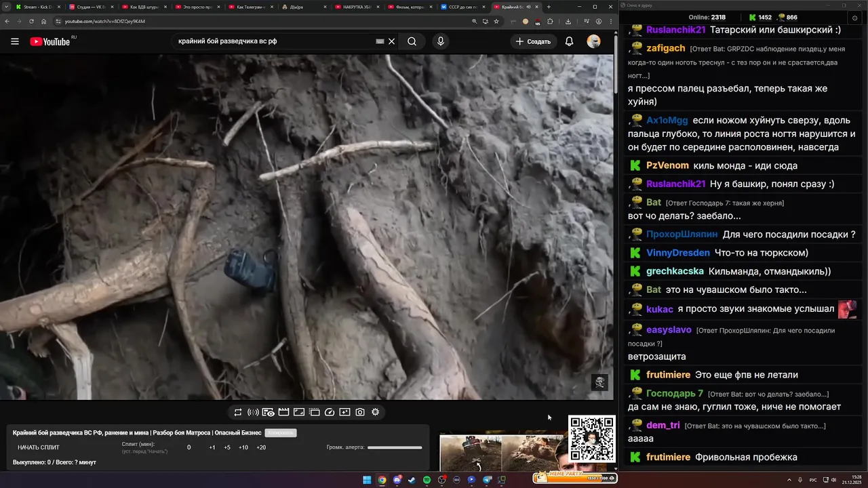Bookmark this page with star icon
Image resolution: width=868 pixels, height=488 pixels.
(496, 21)
